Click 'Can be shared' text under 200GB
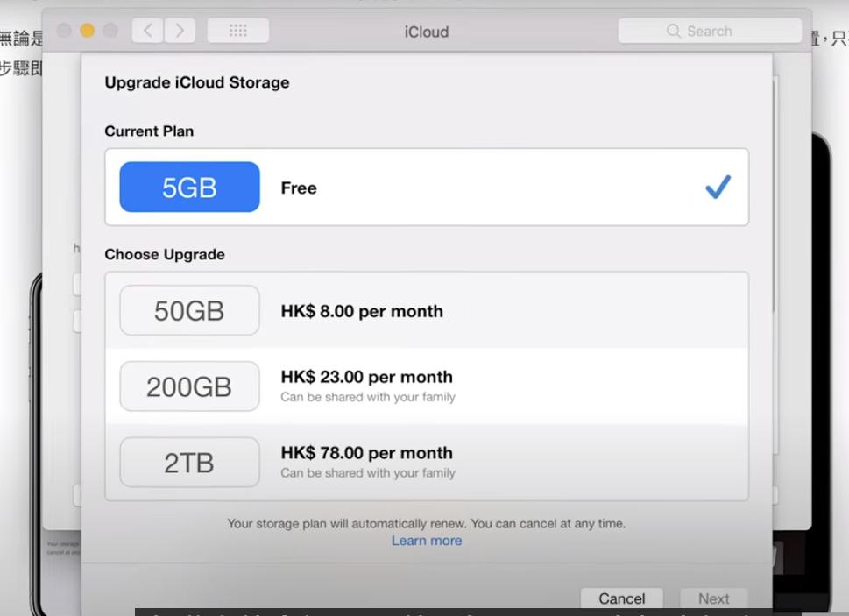The width and height of the screenshot is (849, 616). pyautogui.click(x=368, y=397)
